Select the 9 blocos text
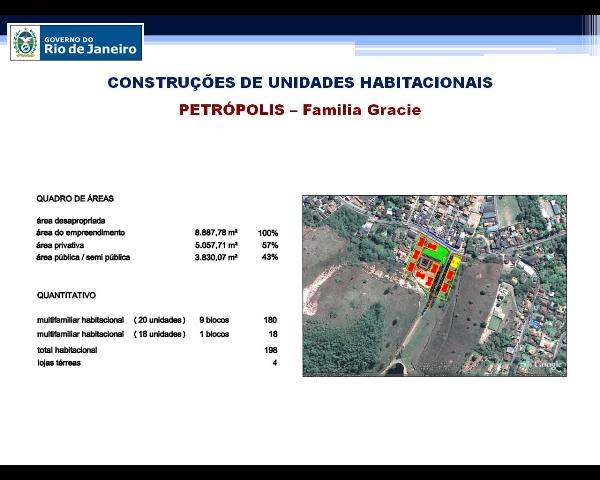The height and width of the screenshot is (480, 600). (x=214, y=320)
